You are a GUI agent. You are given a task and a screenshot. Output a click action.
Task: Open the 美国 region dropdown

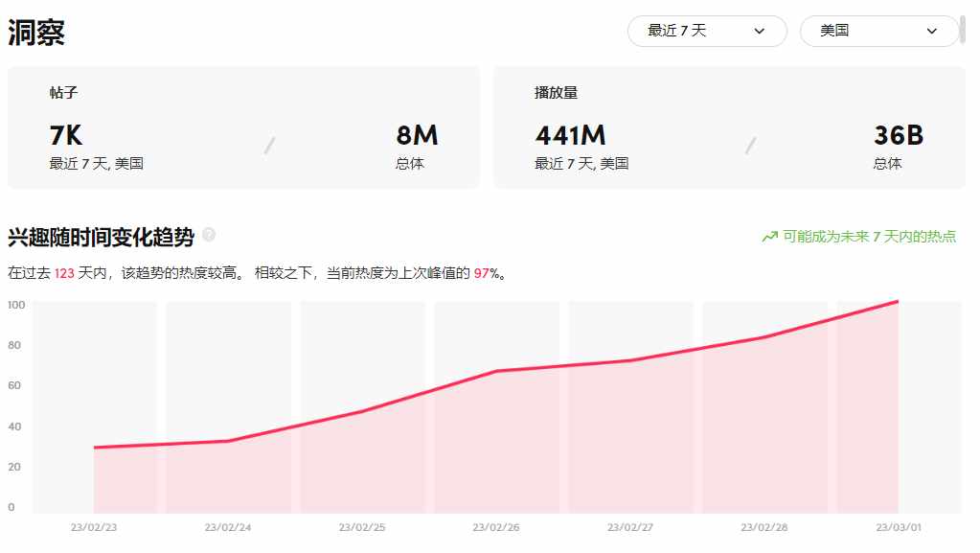click(878, 31)
